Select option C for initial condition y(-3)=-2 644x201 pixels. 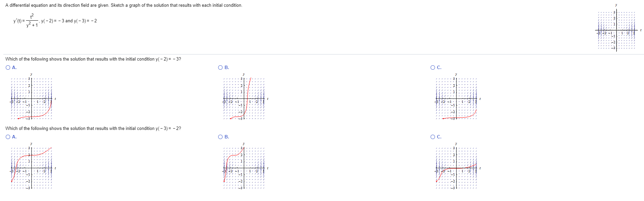click(x=432, y=137)
